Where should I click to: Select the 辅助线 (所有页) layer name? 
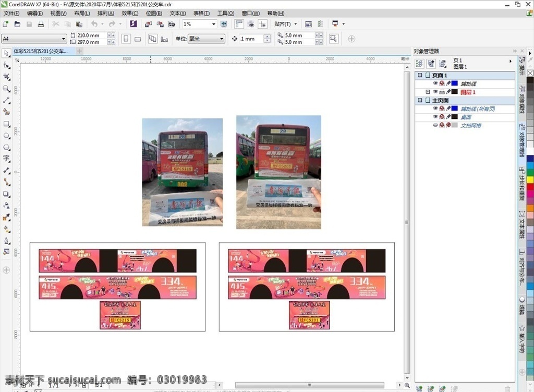pyautogui.click(x=478, y=109)
